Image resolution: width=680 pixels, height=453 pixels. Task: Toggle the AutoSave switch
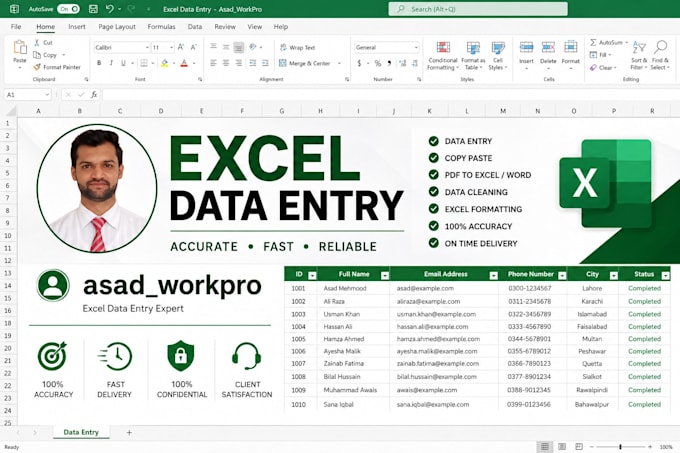[x=69, y=9]
